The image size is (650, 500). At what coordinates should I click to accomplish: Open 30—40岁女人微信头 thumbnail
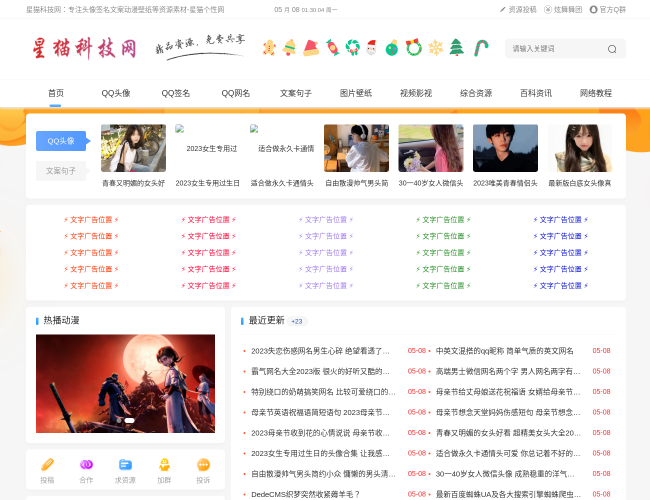[431, 148]
